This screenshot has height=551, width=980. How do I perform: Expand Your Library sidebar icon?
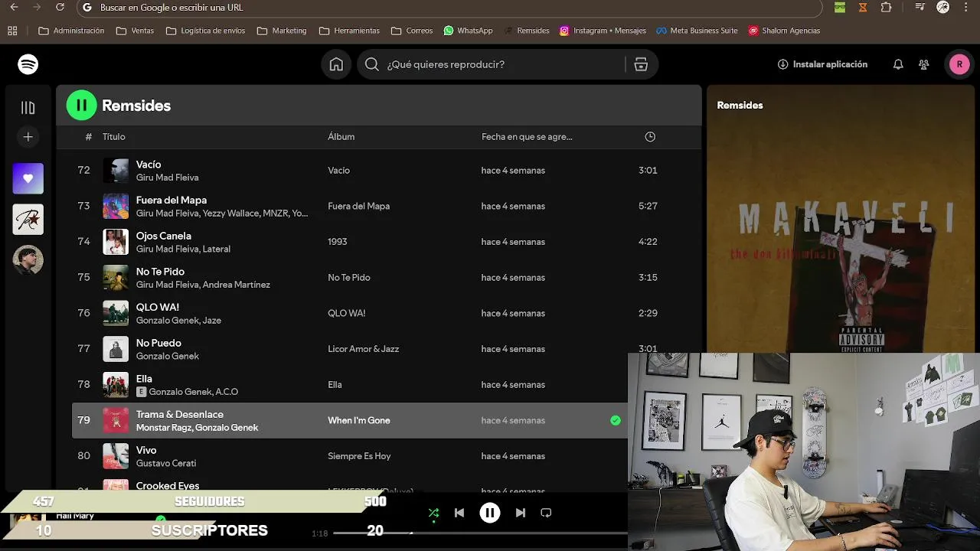pos(28,108)
